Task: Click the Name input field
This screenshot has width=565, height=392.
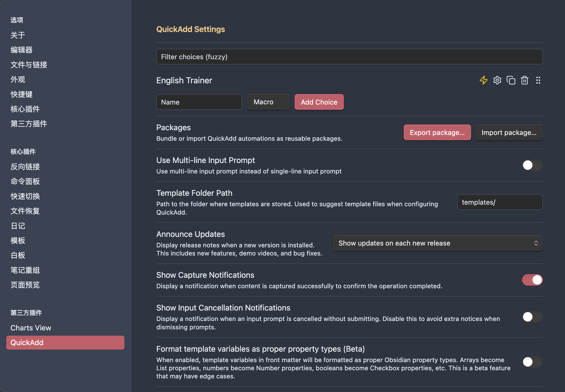Action: 199,102
